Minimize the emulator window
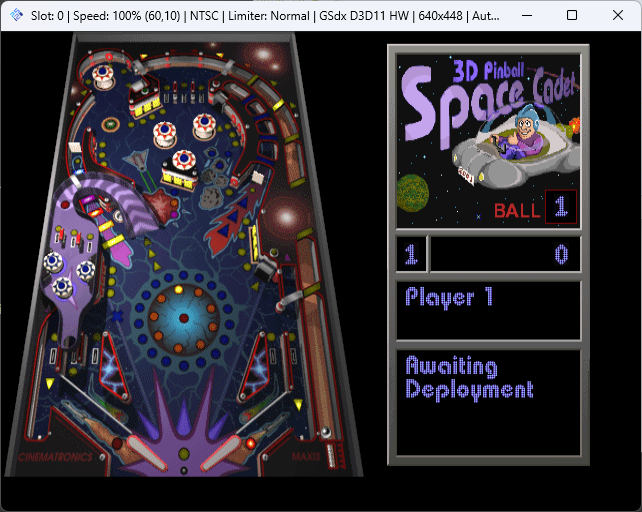The height and width of the screenshot is (512, 642). [526, 16]
